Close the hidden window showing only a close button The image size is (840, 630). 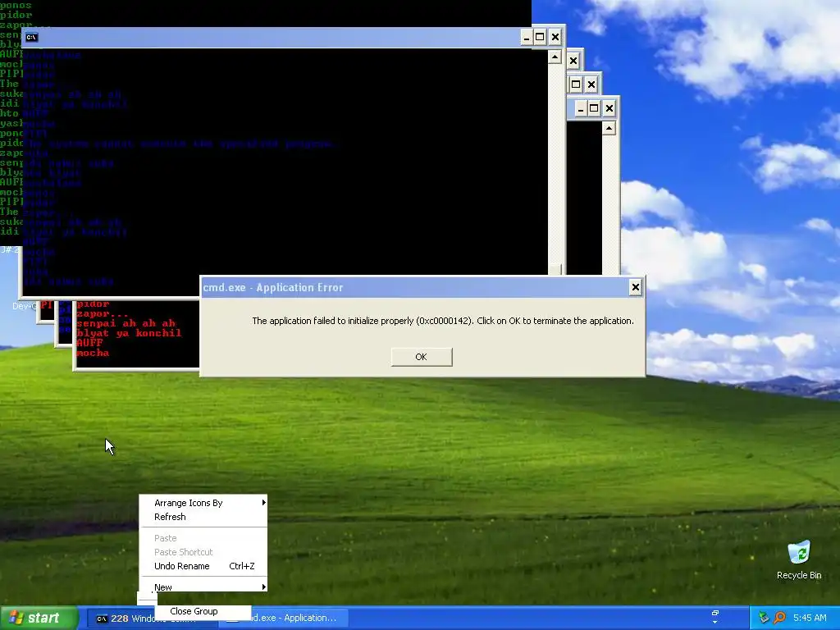point(573,61)
